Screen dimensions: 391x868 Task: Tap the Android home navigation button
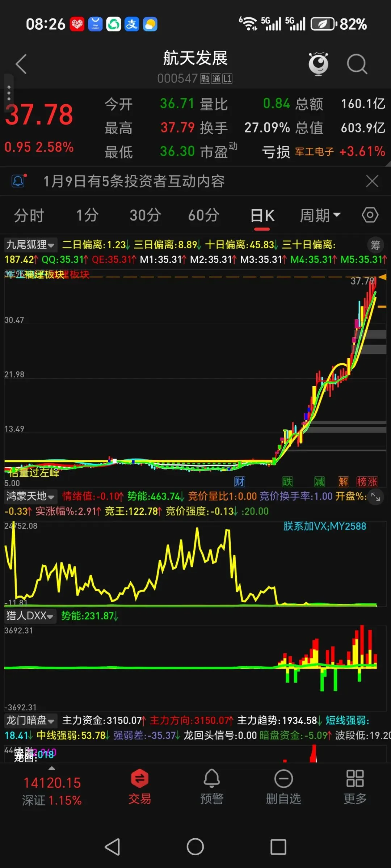coord(195,847)
